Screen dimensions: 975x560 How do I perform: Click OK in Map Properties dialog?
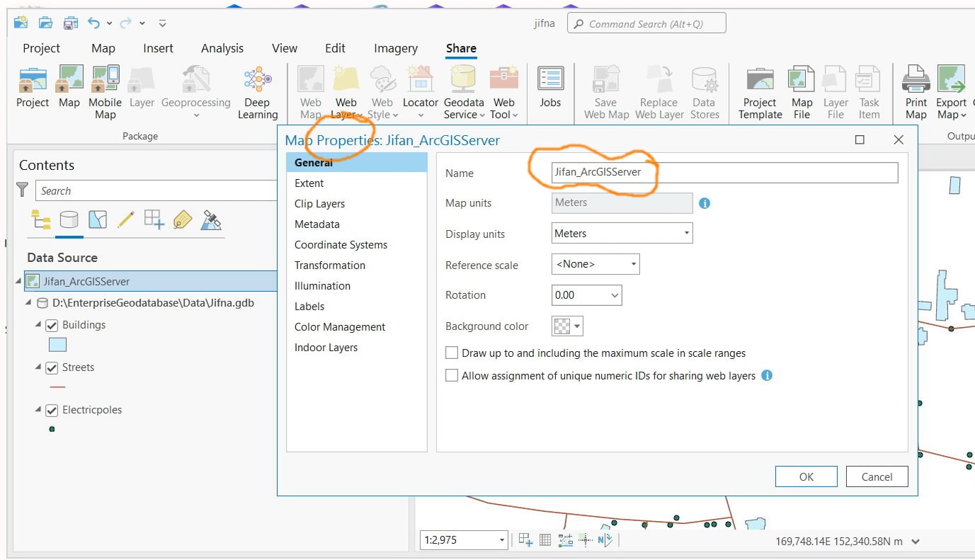click(x=806, y=476)
